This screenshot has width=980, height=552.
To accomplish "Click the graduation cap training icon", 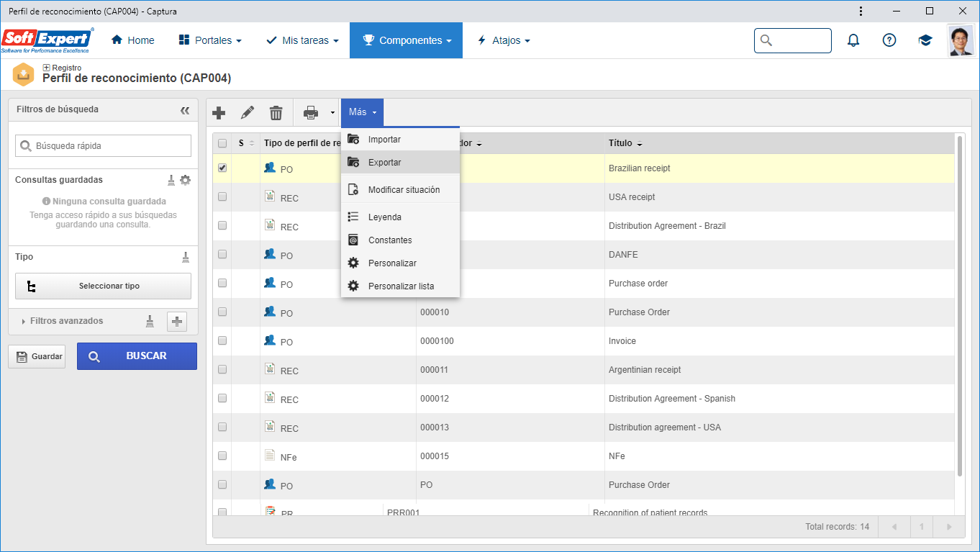I will tap(925, 40).
